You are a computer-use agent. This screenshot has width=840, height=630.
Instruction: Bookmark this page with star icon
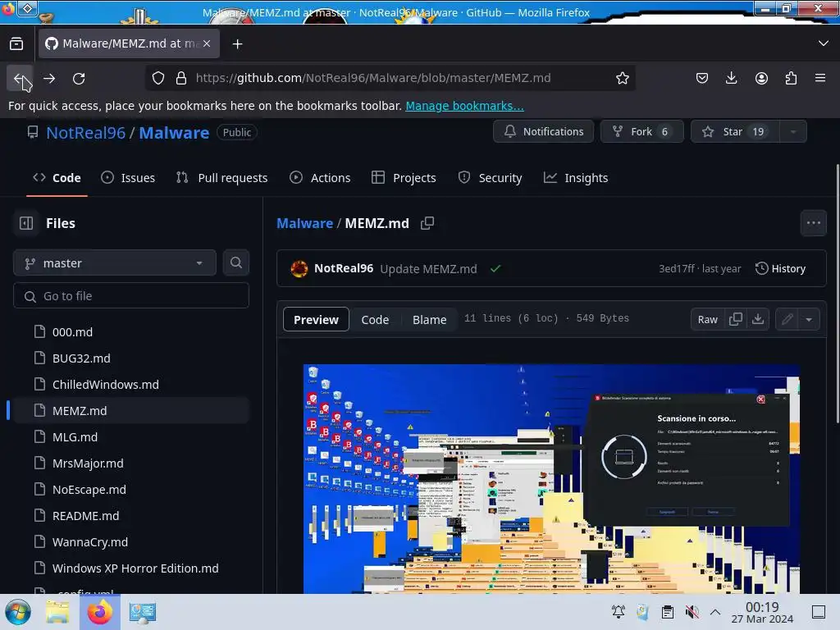point(622,78)
